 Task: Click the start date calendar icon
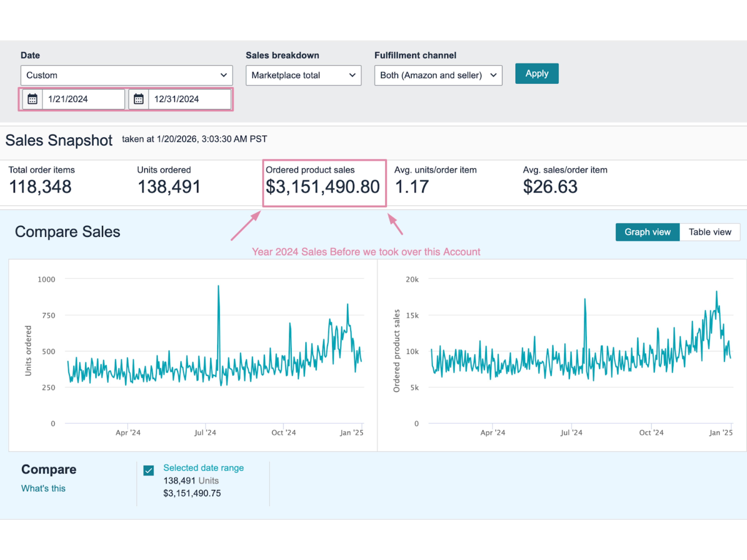[x=32, y=99]
